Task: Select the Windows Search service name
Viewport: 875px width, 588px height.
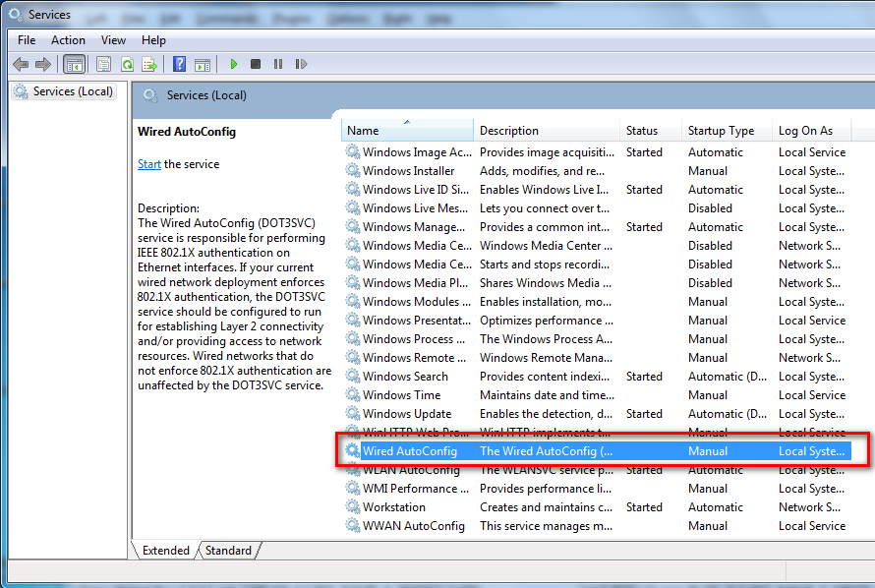Action: 405,377
